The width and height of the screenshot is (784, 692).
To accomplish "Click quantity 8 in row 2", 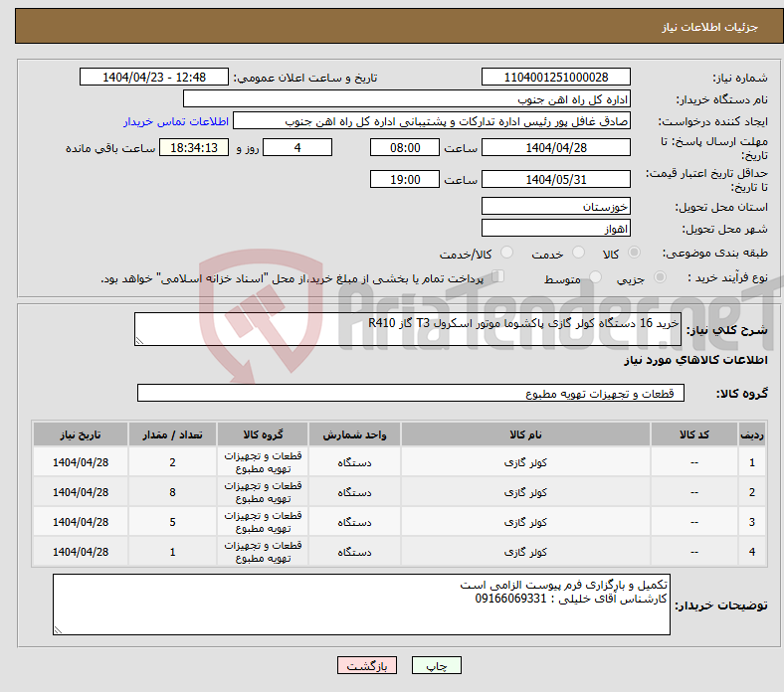I will click(172, 492).
